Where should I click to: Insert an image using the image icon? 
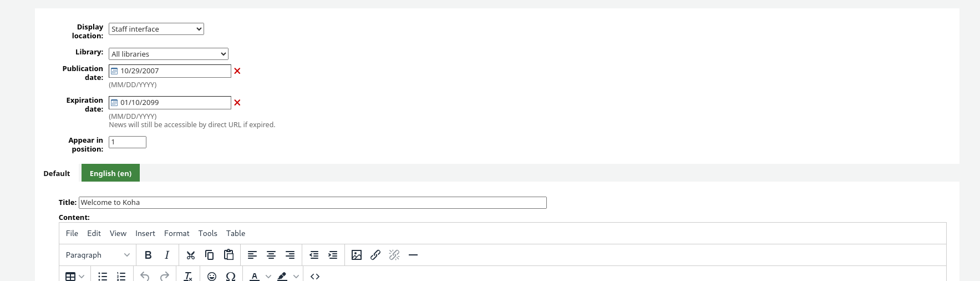pyautogui.click(x=357, y=255)
